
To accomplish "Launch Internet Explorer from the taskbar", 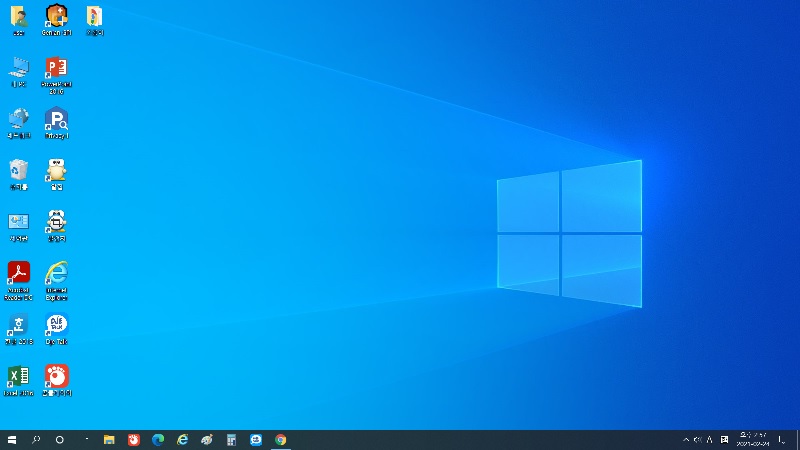I will (x=183, y=439).
